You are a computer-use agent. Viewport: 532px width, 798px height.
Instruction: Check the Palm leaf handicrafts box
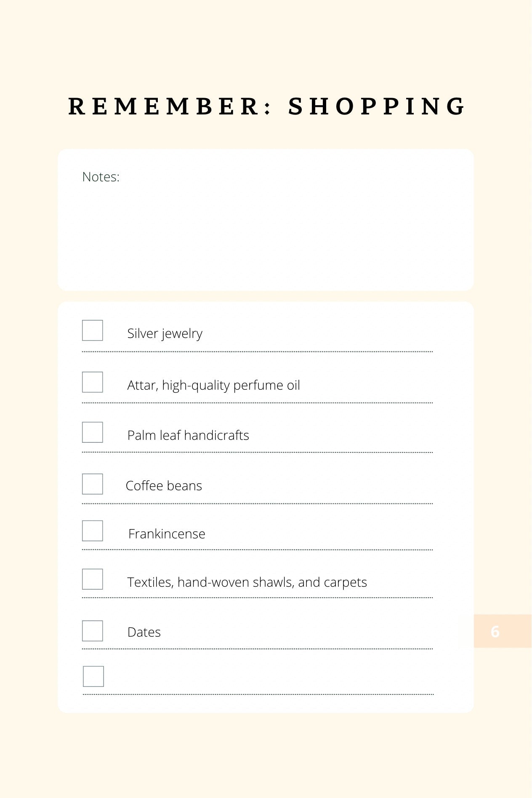coord(93,432)
